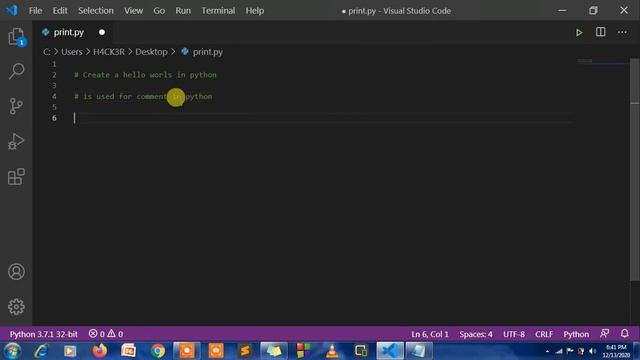This screenshot has height=360, width=640.
Task: Open More Actions ellipsis in editor toolbar
Action: point(622,32)
